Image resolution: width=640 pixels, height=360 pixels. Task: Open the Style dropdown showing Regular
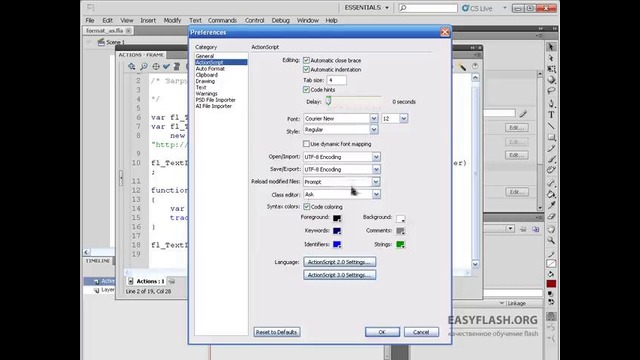pyautogui.click(x=340, y=129)
